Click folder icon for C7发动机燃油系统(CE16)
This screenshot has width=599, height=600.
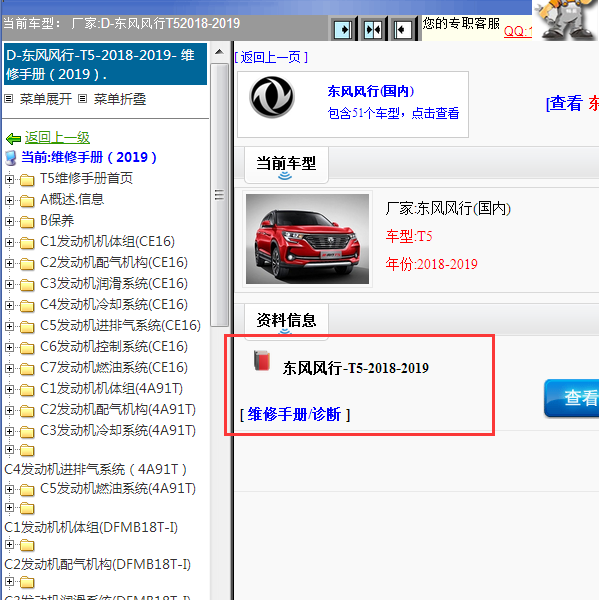[27, 369]
